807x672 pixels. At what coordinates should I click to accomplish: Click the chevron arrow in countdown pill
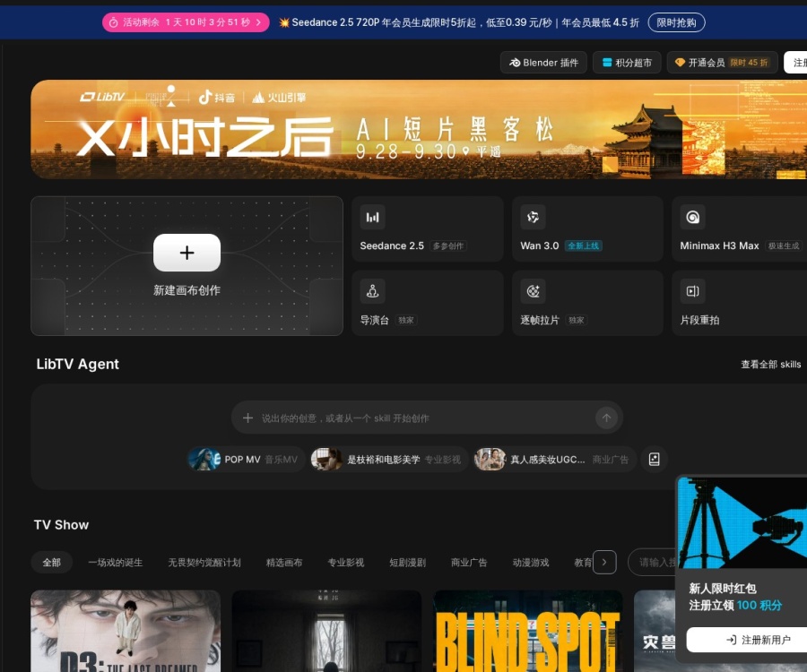[x=258, y=22]
